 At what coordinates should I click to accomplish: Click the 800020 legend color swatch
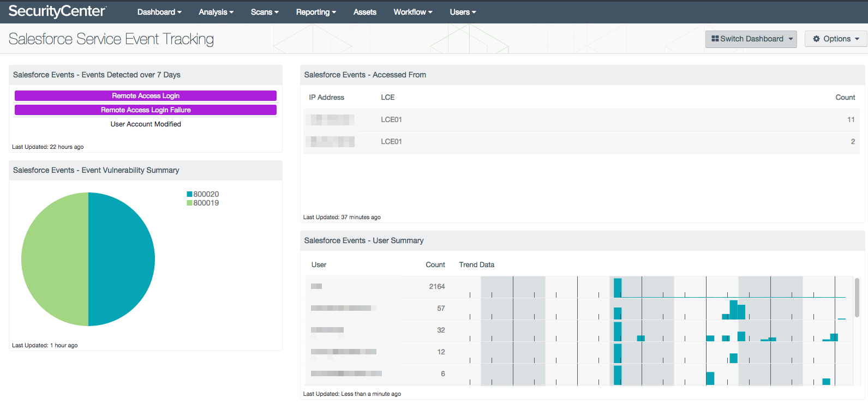(189, 194)
